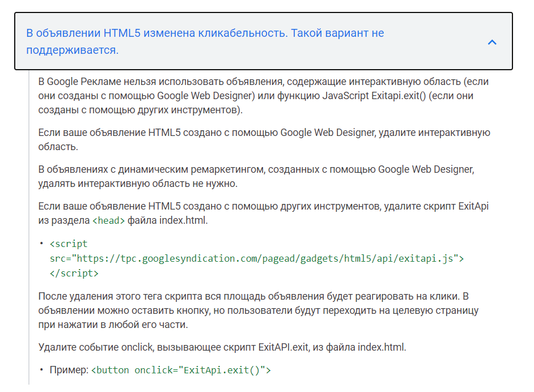Click the "Пример:" label
This screenshot has height=392, width=534.
tap(69, 370)
